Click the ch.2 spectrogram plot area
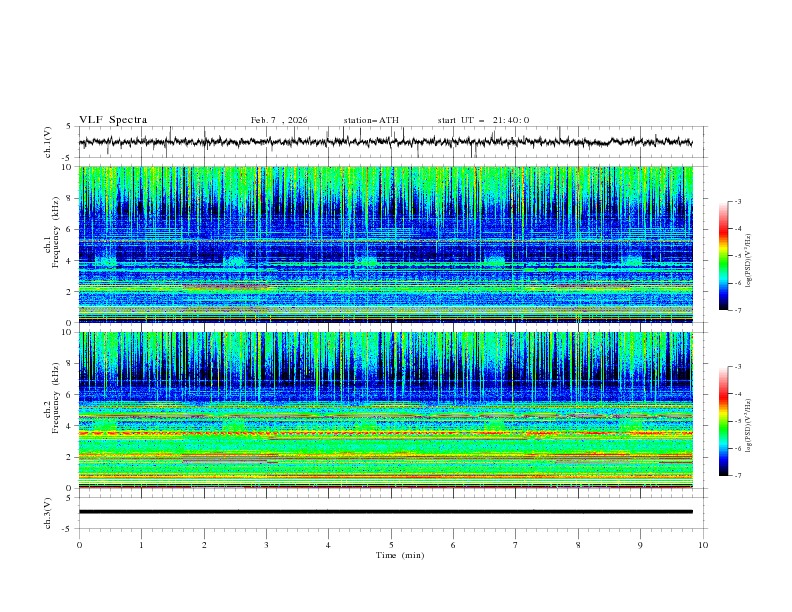This screenshot has width=792, height=612. coord(385,410)
